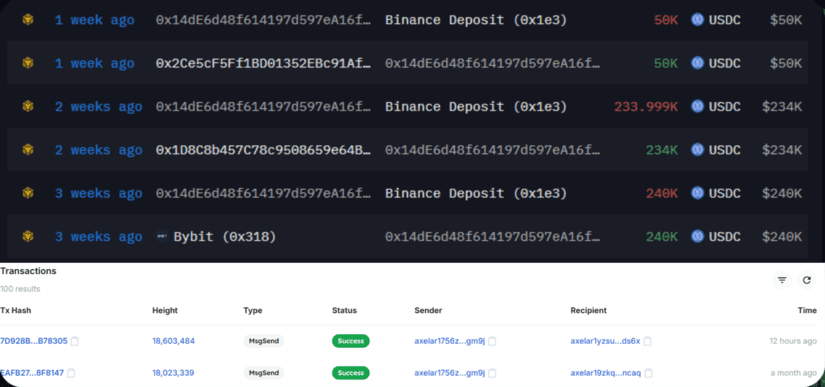Click the Status column header
Image resolution: width=825 pixels, height=387 pixels.
pos(344,311)
